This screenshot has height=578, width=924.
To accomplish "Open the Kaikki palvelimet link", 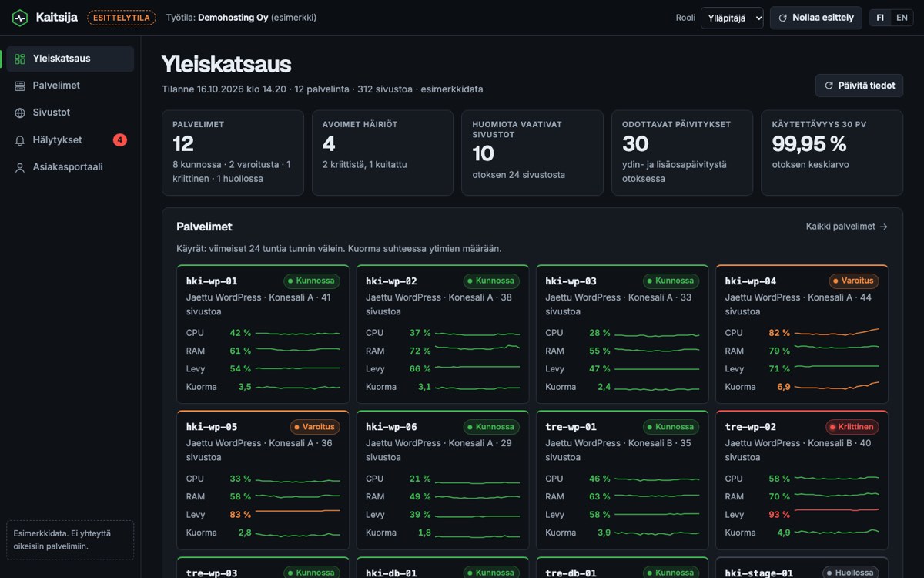I will tap(847, 227).
